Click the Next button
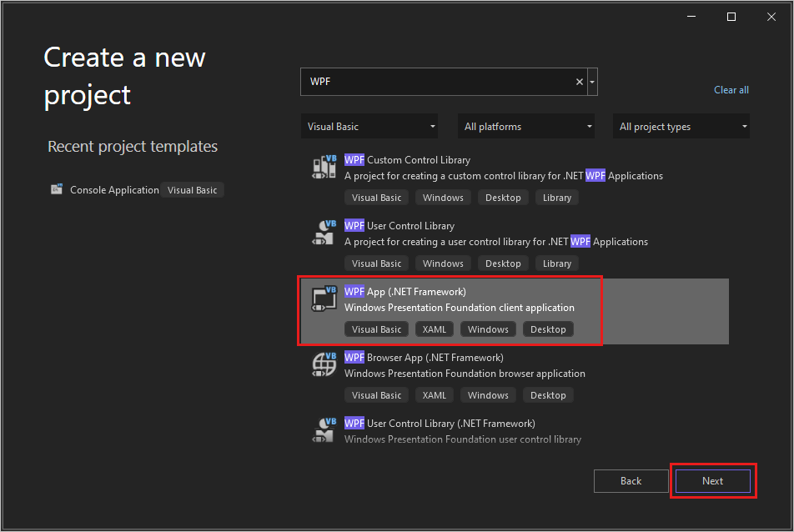Image resolution: width=794 pixels, height=532 pixels. tap(712, 481)
